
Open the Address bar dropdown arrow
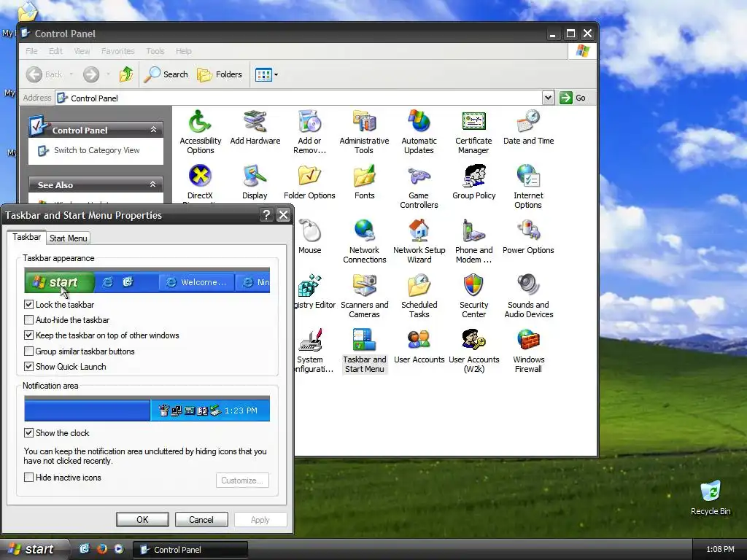tap(548, 98)
